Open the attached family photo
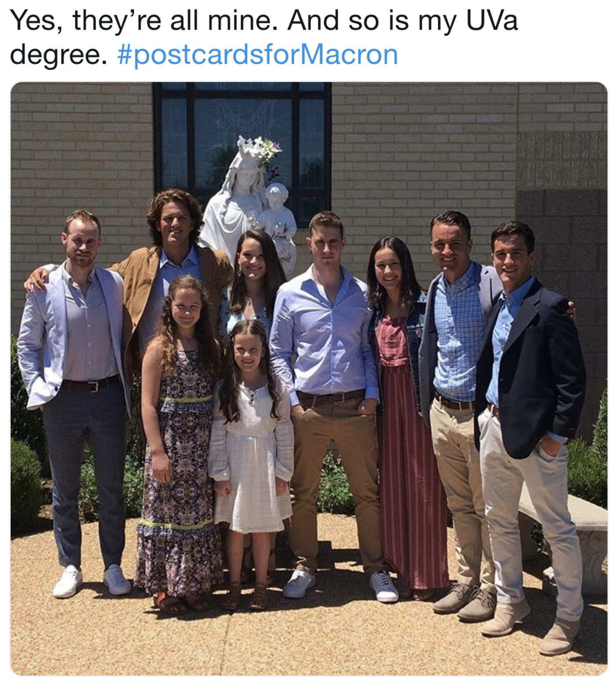616x685 pixels. coord(309,379)
